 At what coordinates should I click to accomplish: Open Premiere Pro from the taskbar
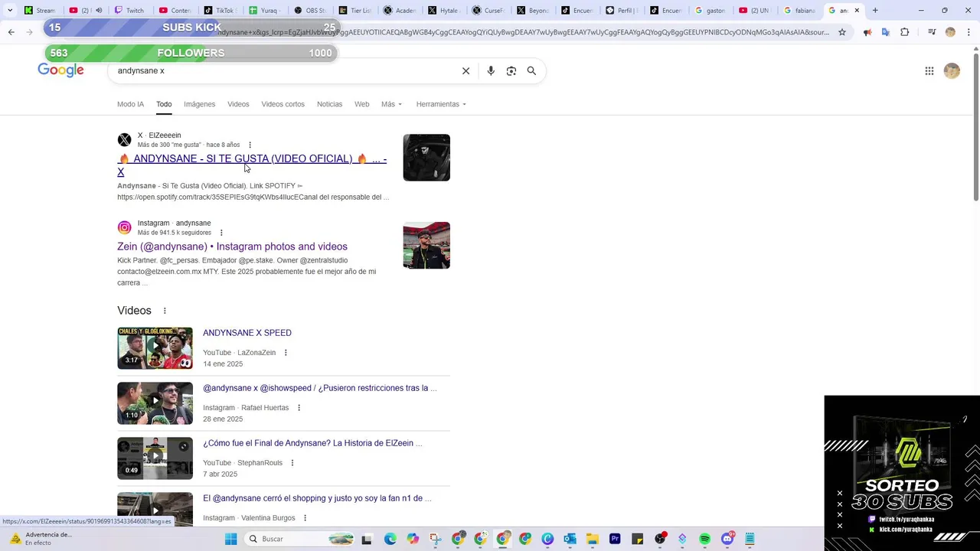615,539
